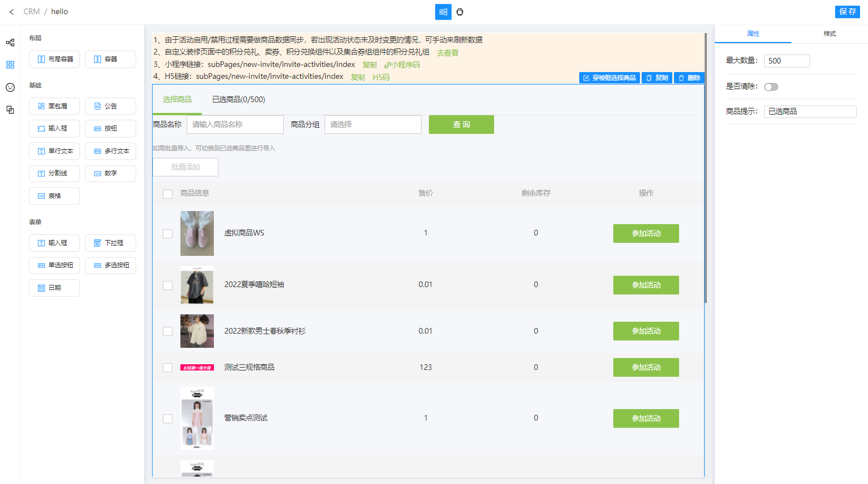Tick the checkbox for 虚拟商品WS
Screen dimensions: 868x484
click(x=167, y=234)
